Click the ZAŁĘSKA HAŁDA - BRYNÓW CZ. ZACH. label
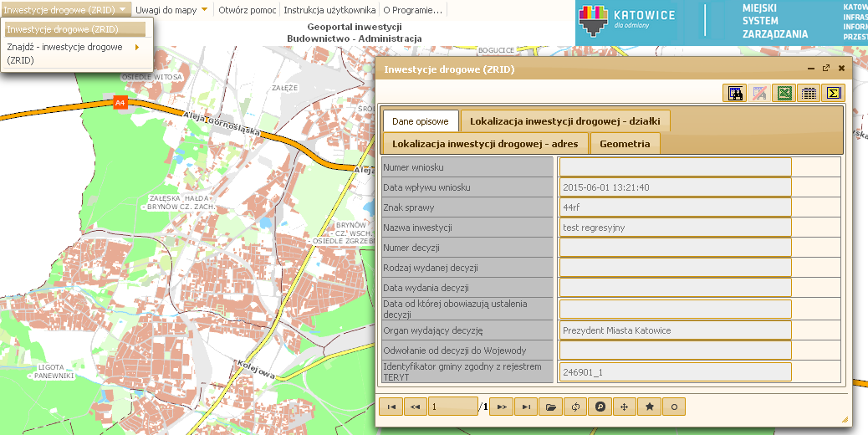The height and width of the screenshot is (435, 868). point(178,202)
